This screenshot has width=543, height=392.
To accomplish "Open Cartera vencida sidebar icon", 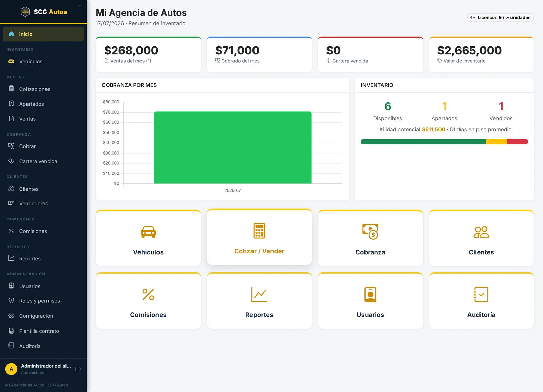I will click(11, 161).
